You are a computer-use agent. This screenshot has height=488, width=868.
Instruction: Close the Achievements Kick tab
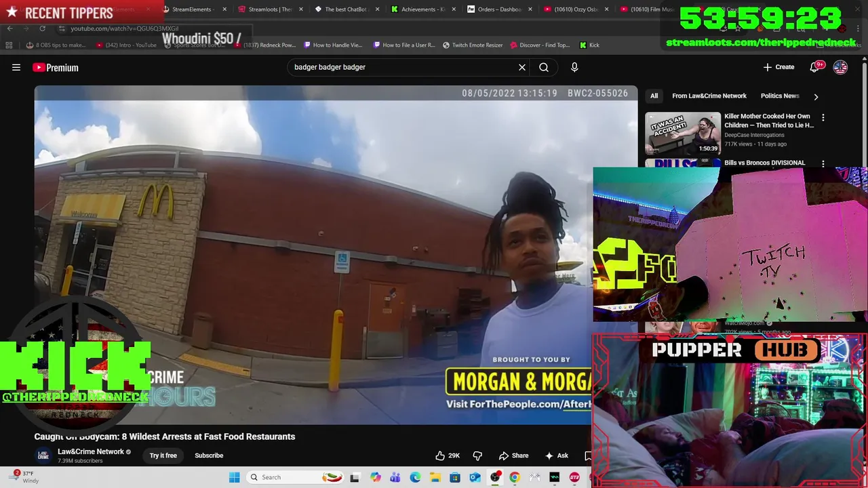click(x=454, y=9)
